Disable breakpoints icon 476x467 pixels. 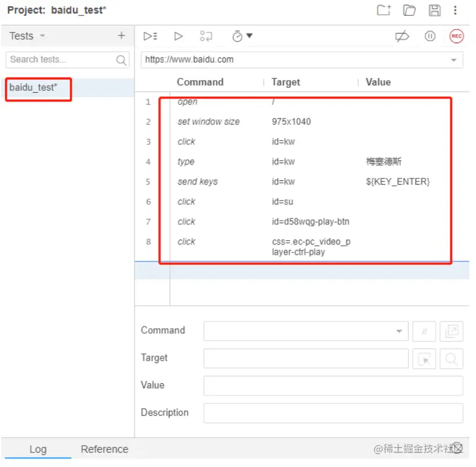[x=402, y=36]
